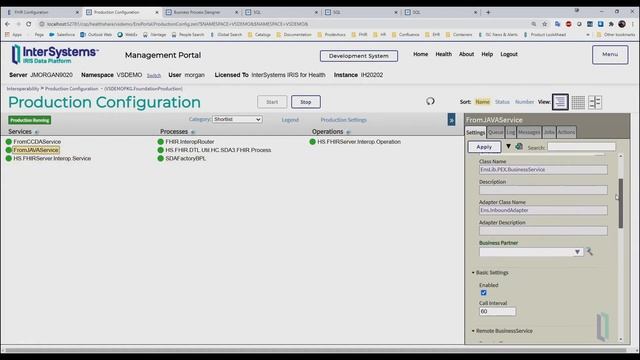This screenshot has width=640, height=360.
Task: Switch to the Actions tab
Action: 566,132
